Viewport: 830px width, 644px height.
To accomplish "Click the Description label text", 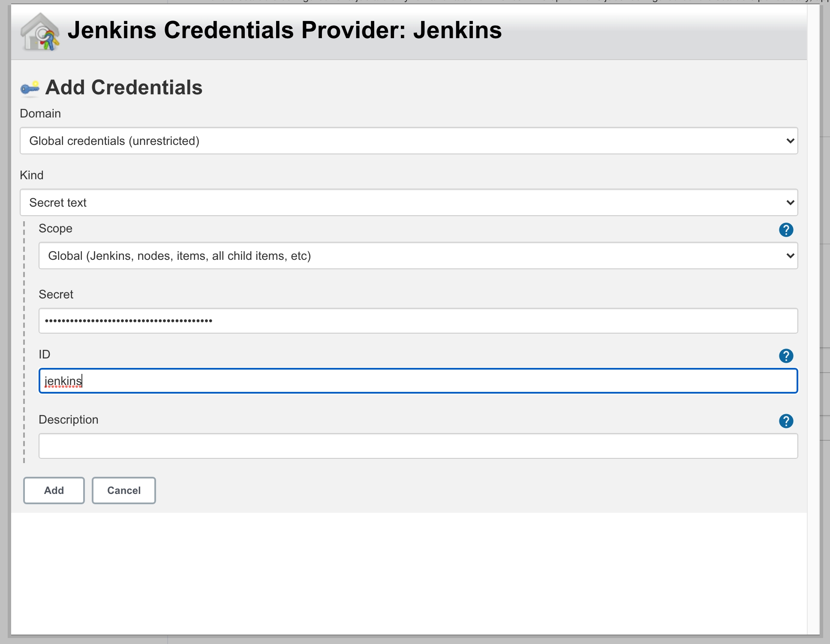I will tap(69, 419).
